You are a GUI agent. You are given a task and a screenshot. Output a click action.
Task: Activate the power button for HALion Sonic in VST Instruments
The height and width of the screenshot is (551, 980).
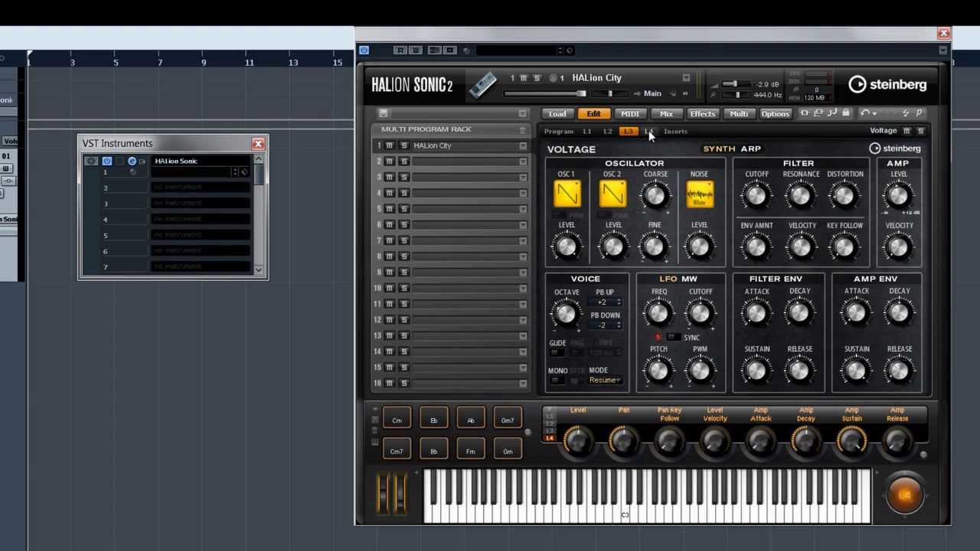(x=106, y=161)
